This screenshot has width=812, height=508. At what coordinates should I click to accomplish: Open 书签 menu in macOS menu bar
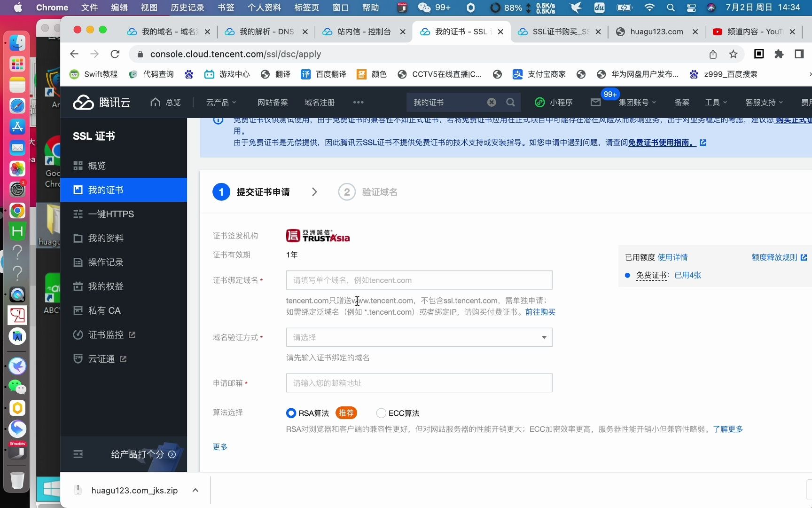click(226, 8)
